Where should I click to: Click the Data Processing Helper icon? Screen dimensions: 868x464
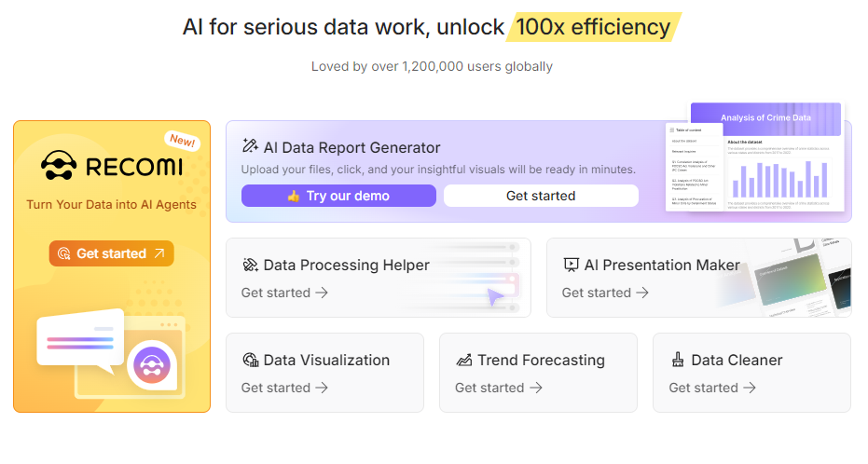250,265
